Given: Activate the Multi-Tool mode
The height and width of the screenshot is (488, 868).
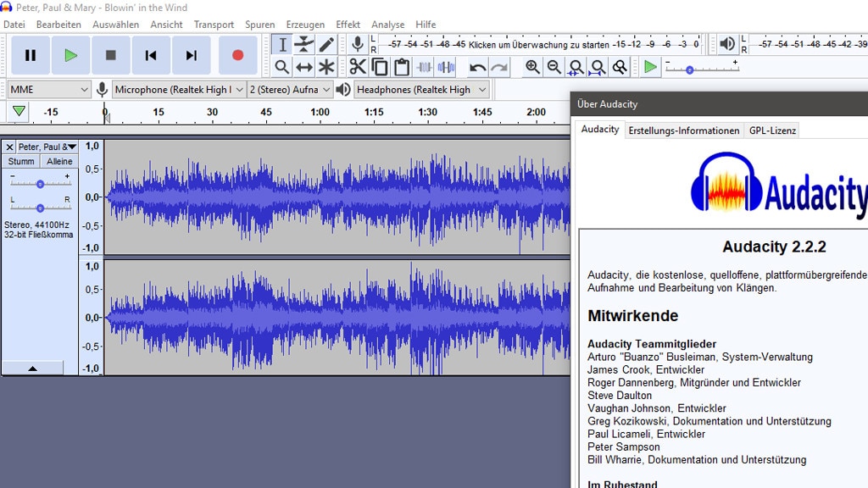Looking at the screenshot, I should (x=325, y=66).
